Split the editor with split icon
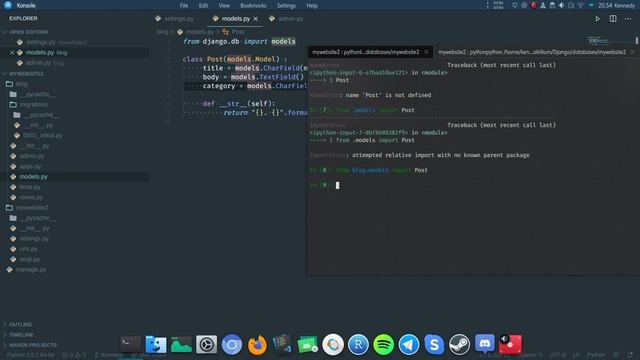The image size is (640, 360). click(613, 19)
